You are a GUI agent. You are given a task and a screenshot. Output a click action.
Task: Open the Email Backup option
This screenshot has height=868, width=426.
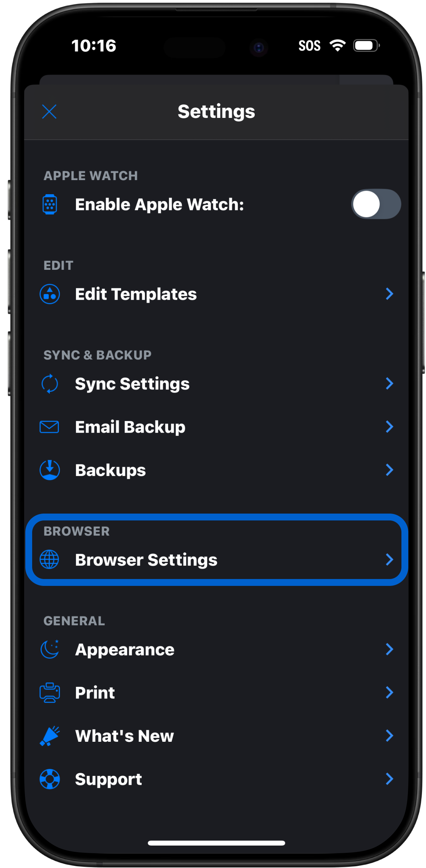[216, 427]
